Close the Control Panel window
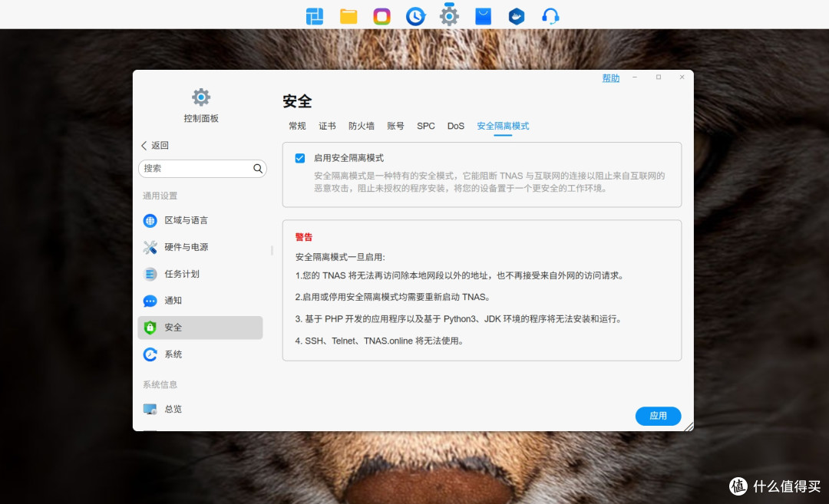This screenshot has height=504, width=829. pyautogui.click(x=682, y=77)
